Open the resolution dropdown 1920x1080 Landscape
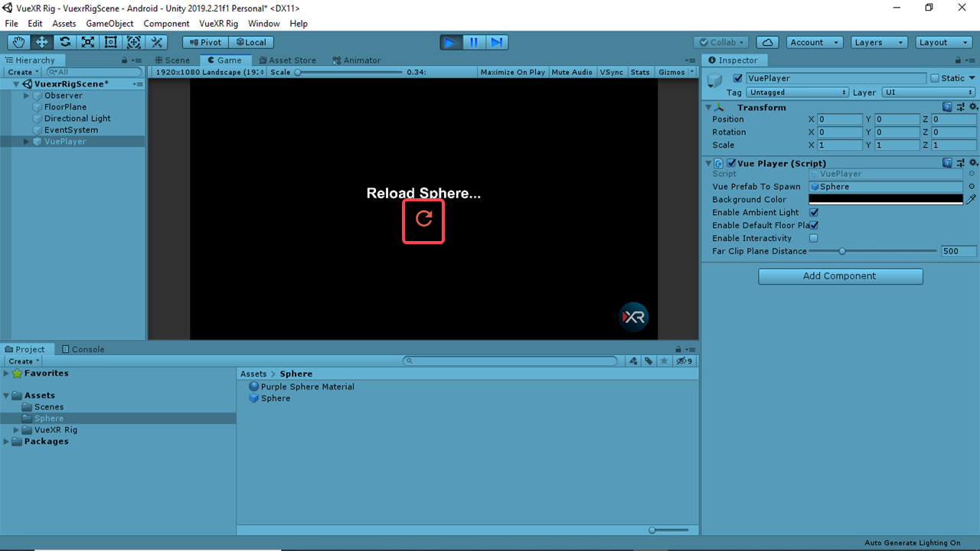Screen dimensions: 980x551 pos(210,72)
